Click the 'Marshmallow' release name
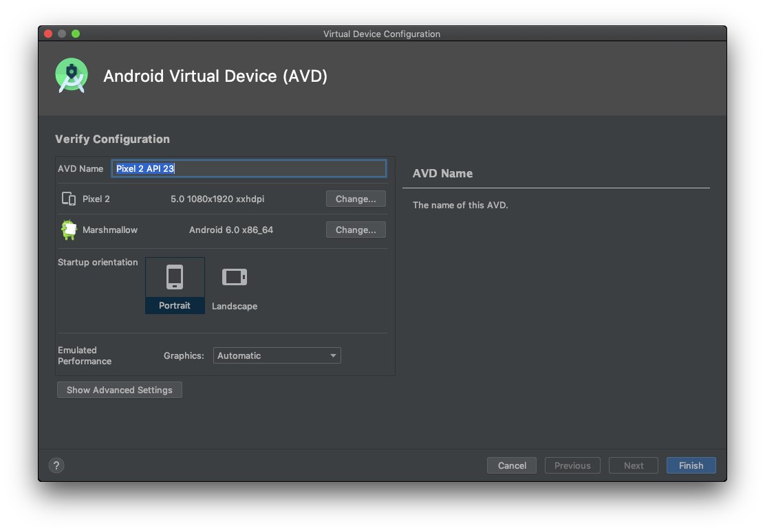This screenshot has width=765, height=532. (110, 230)
